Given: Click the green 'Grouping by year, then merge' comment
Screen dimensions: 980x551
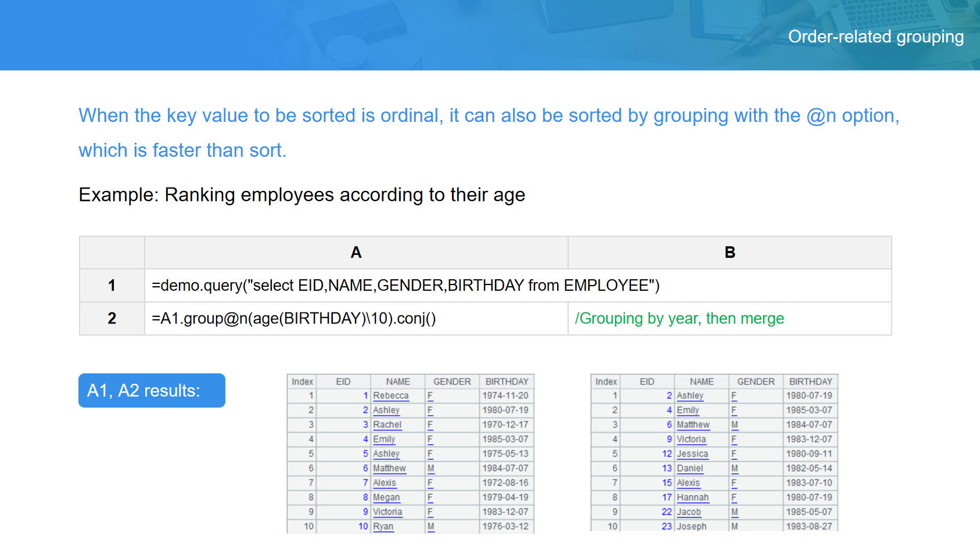Looking at the screenshot, I should [x=679, y=319].
